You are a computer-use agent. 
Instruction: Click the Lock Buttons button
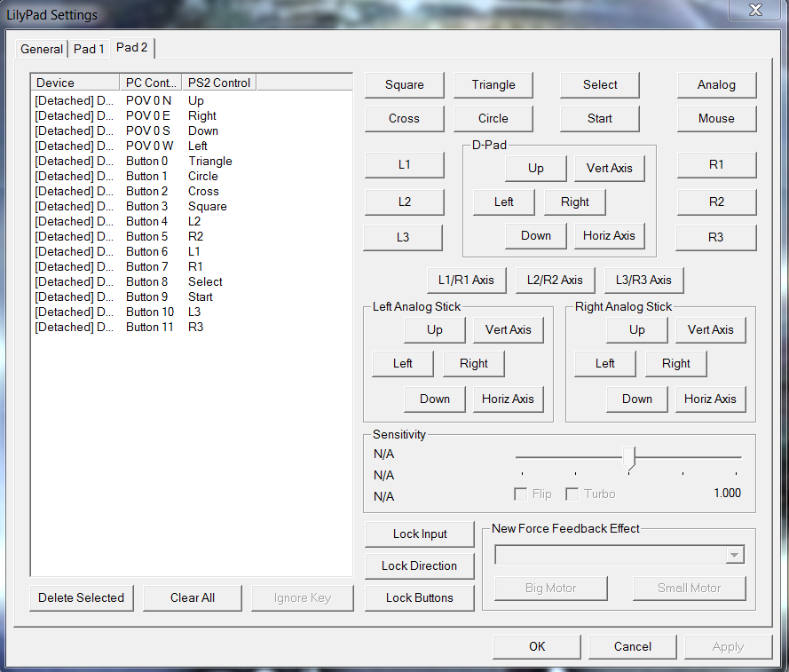[420, 597]
